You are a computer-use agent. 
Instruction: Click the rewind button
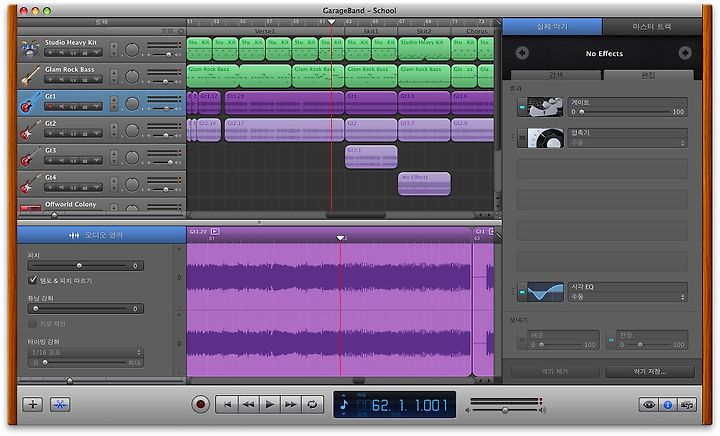[248, 404]
